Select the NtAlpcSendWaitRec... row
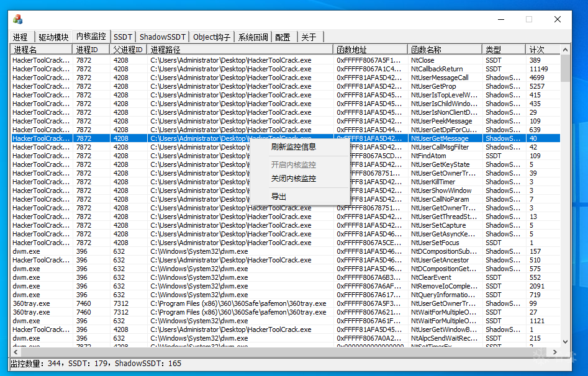This screenshot has width=588, height=376. tap(286, 338)
